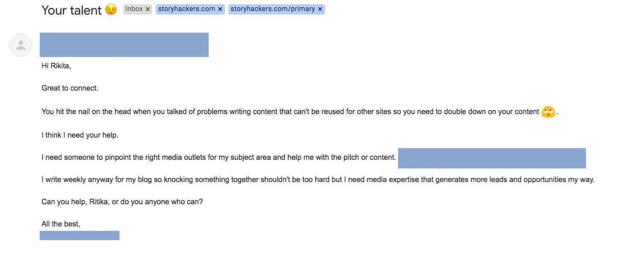The height and width of the screenshot is (276, 644).
Task: Click the 'Great to connect.' line
Action: (70, 88)
